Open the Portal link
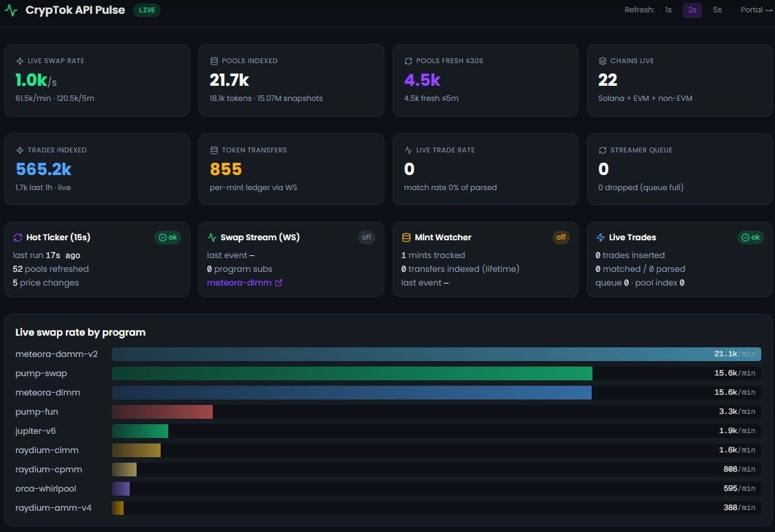 (x=756, y=10)
